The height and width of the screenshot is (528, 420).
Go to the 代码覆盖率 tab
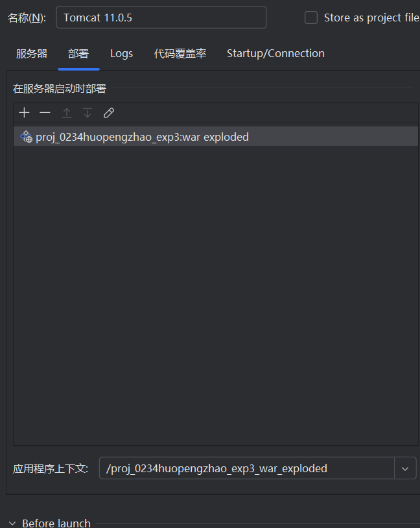coord(180,54)
